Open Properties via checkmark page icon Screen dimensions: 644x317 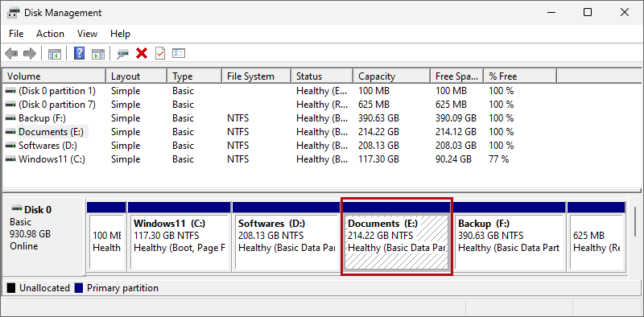[160, 53]
